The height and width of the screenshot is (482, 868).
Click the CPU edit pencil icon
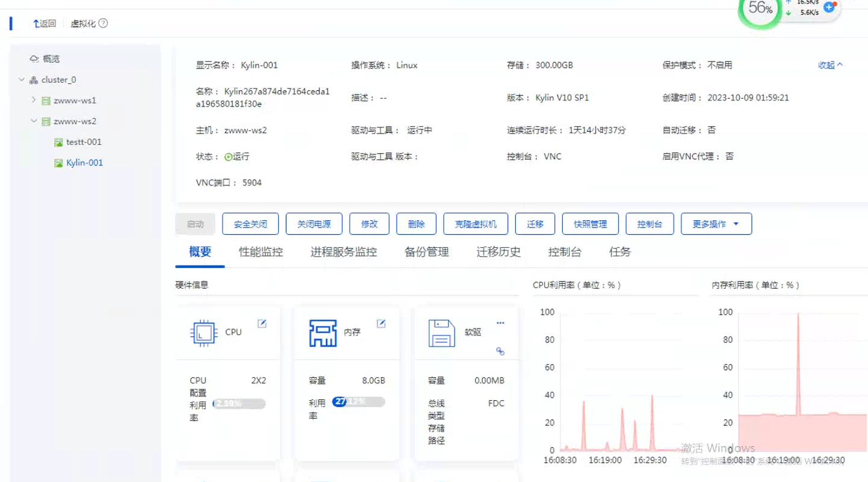click(x=262, y=324)
